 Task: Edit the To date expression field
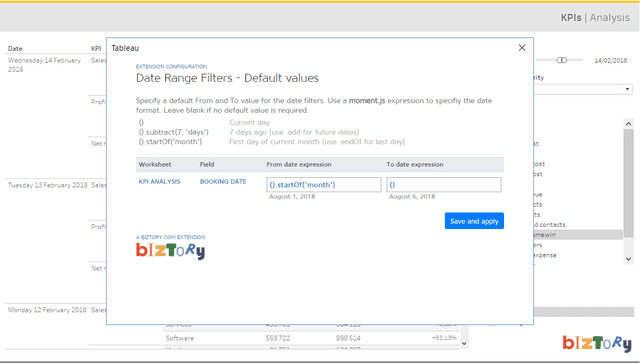444,185
